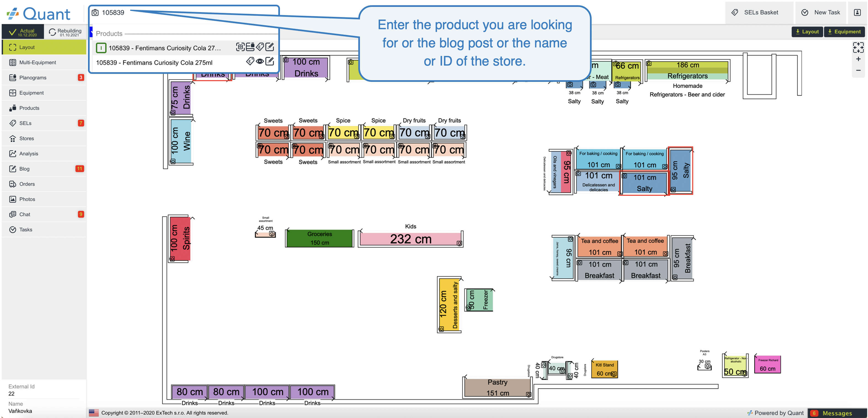Select the Kitl Stand 60 cm
Viewport: 868px width, 418px height.
coord(605,369)
